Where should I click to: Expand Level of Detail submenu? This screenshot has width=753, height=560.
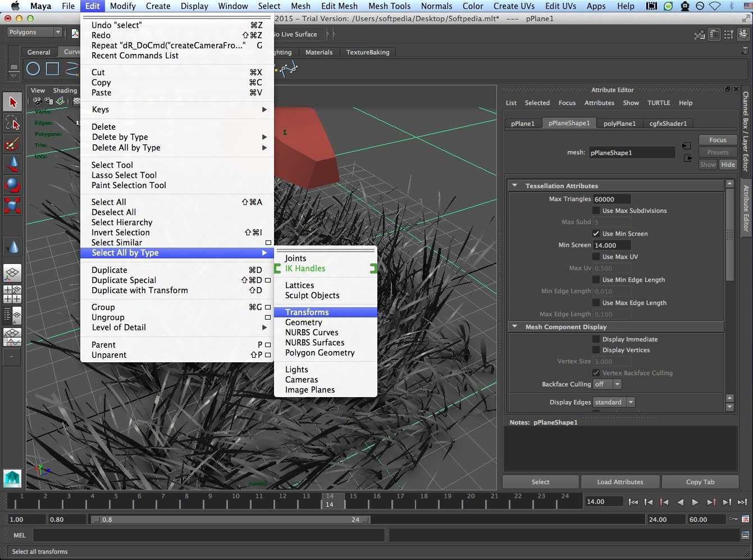(x=177, y=327)
